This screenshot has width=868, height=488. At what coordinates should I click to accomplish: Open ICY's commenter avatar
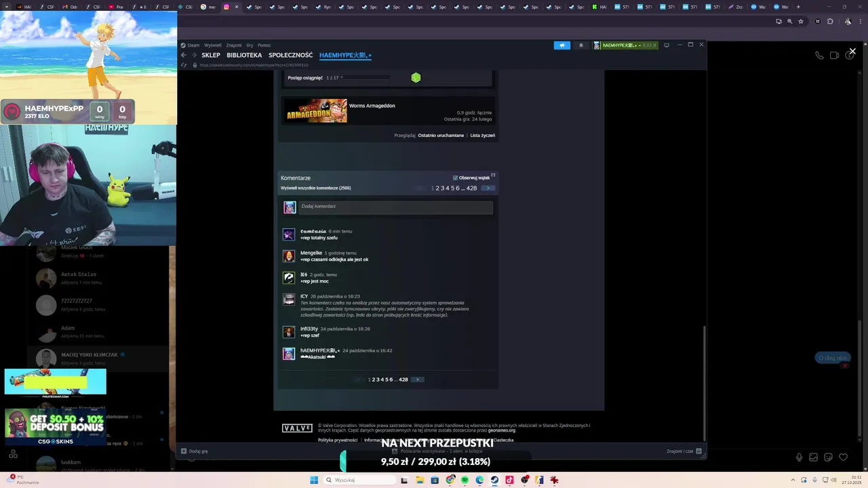[x=289, y=300]
